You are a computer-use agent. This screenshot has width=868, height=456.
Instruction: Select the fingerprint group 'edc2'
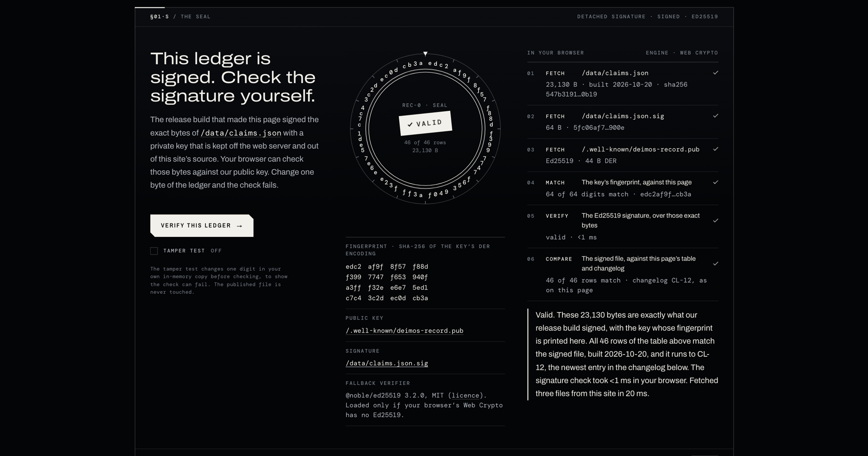click(353, 267)
